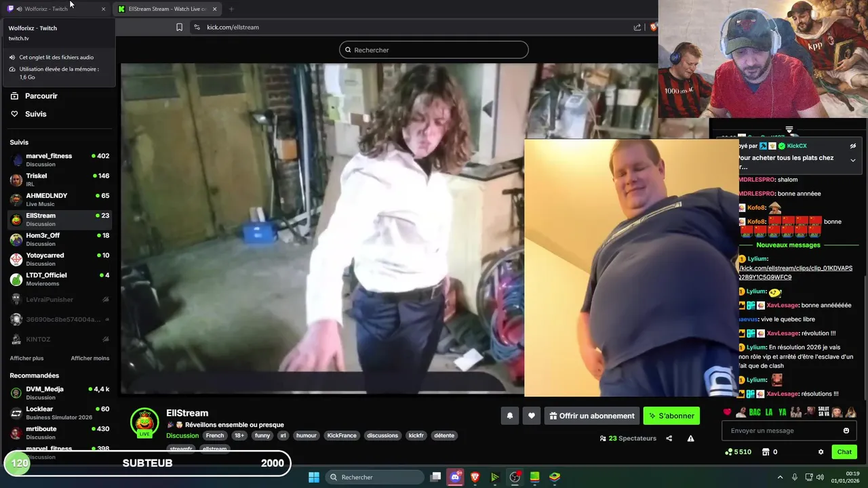Viewport: 868px width, 488px height.
Task: Open the 5 510 channel points balance
Action: pos(738,452)
